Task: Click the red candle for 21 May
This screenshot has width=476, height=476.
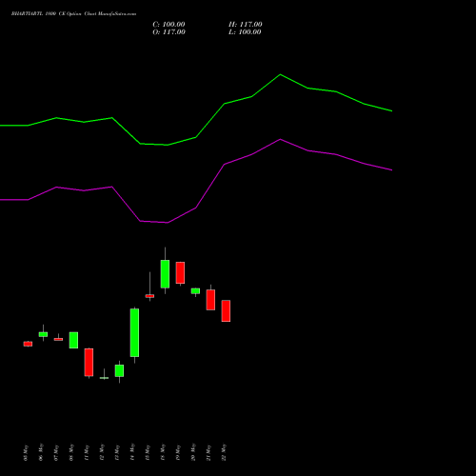Action: tap(210, 300)
